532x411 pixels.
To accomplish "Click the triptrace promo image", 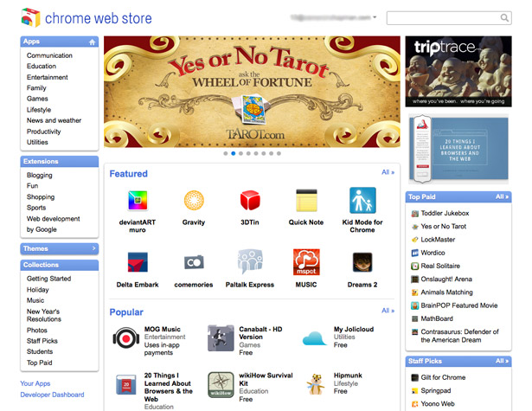I will point(458,71).
